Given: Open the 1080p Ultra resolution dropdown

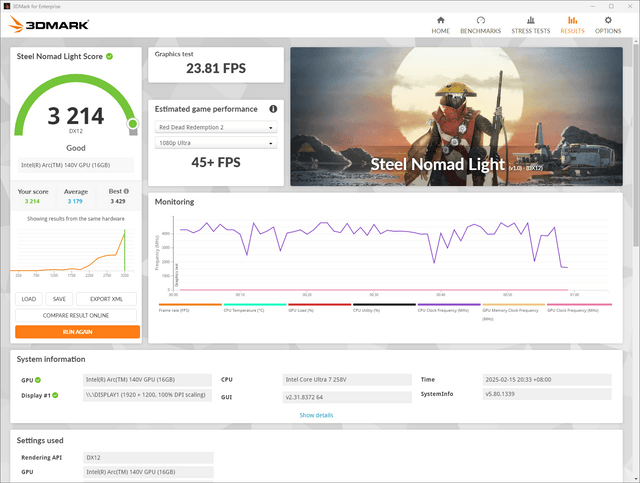Looking at the screenshot, I should point(216,143).
